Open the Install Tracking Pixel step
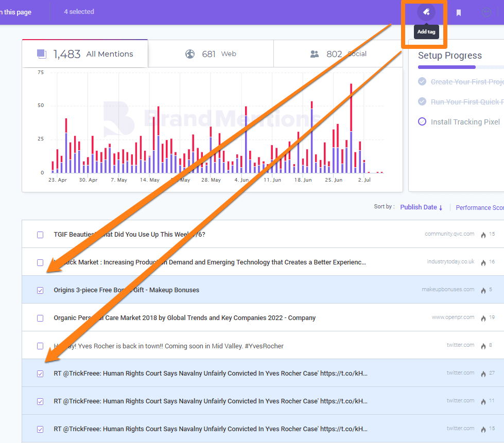 [465, 122]
